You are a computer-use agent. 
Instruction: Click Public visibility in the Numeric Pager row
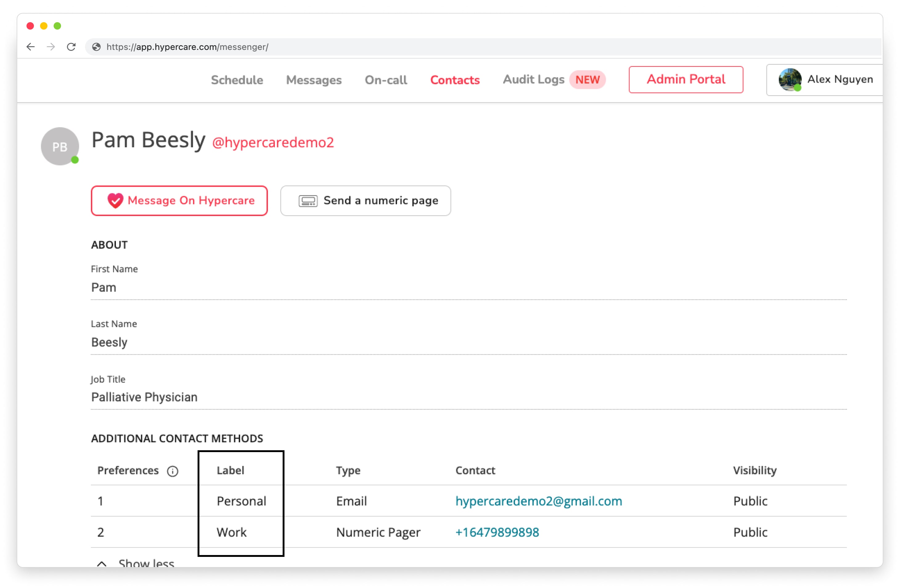pyautogui.click(x=750, y=532)
